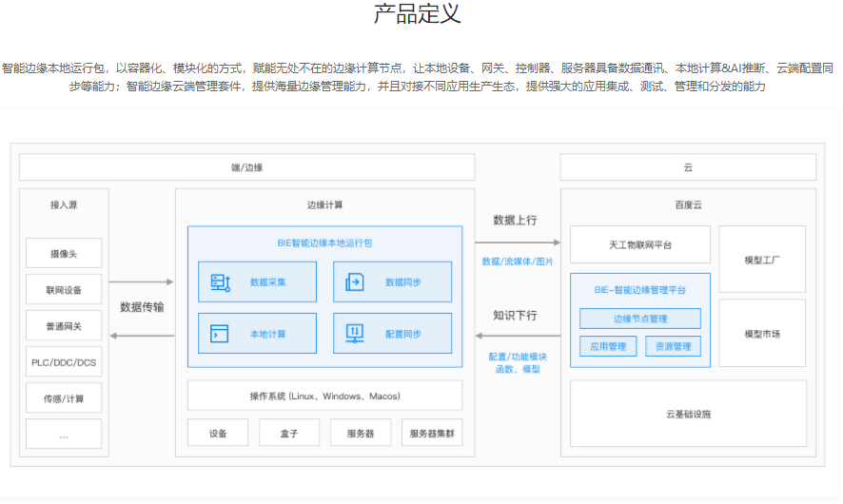
Task: Click the 数据采集 label
Action: click(267, 282)
